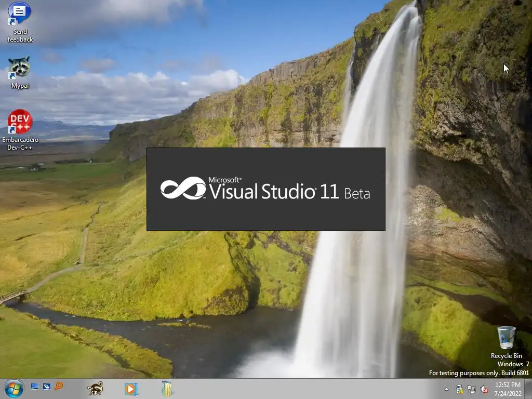Click the Show desktop strip beside the clock

click(528, 389)
